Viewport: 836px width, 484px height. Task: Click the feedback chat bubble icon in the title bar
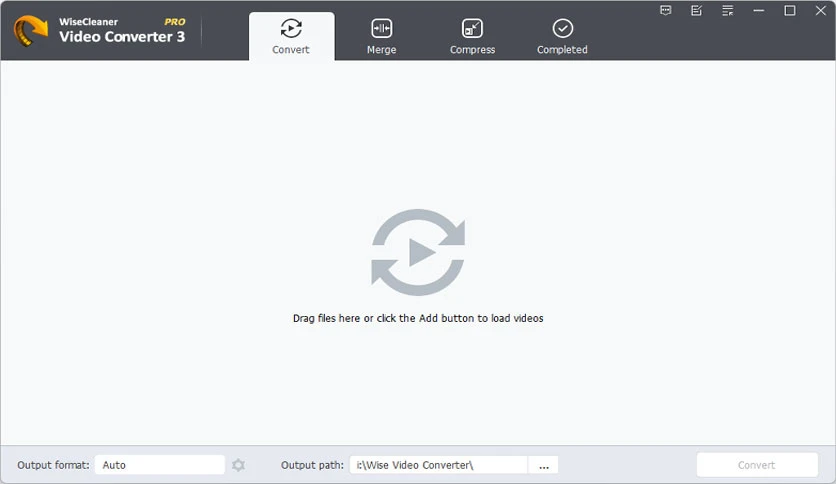pyautogui.click(x=665, y=11)
